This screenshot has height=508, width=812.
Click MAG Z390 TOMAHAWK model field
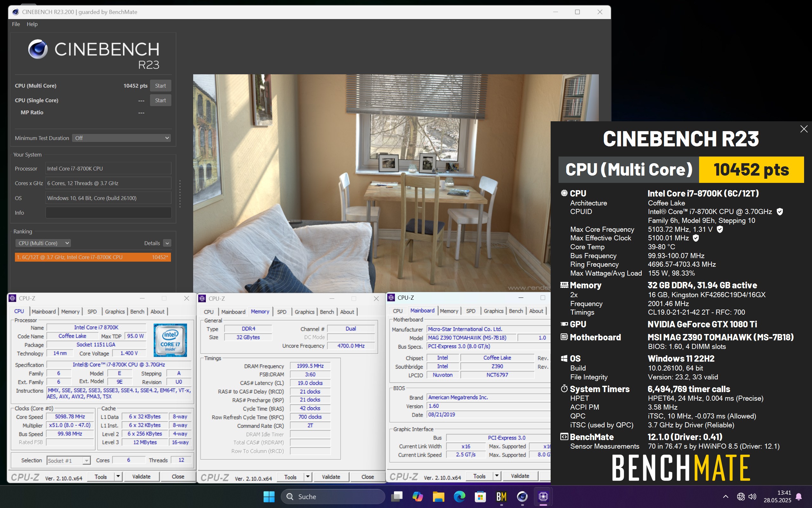471,338
